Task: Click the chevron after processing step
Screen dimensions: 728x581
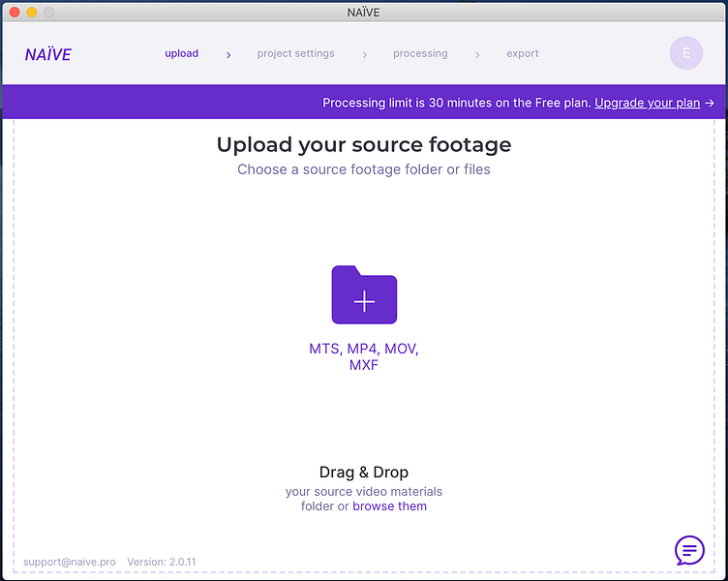Action: [477, 55]
